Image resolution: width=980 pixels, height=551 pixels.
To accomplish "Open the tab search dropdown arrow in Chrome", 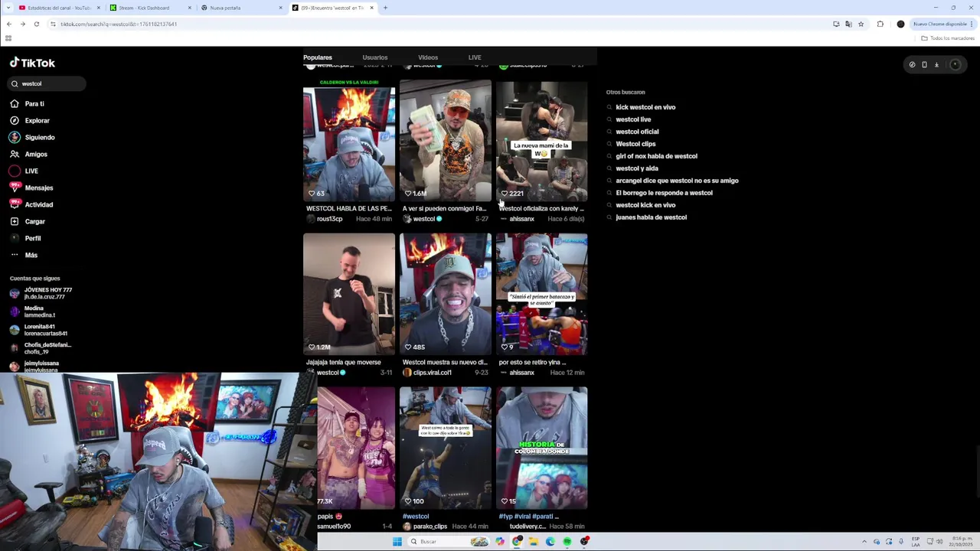I will coord(8,8).
